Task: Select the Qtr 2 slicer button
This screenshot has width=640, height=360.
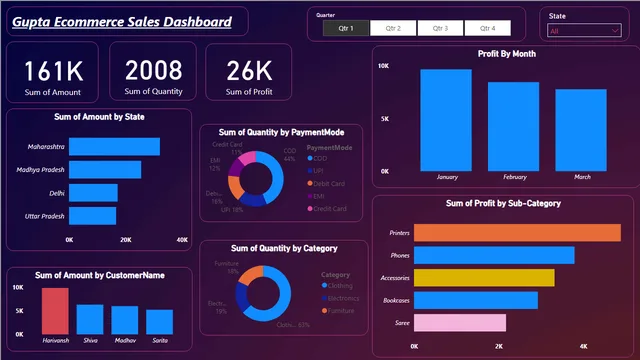Action: [x=393, y=28]
